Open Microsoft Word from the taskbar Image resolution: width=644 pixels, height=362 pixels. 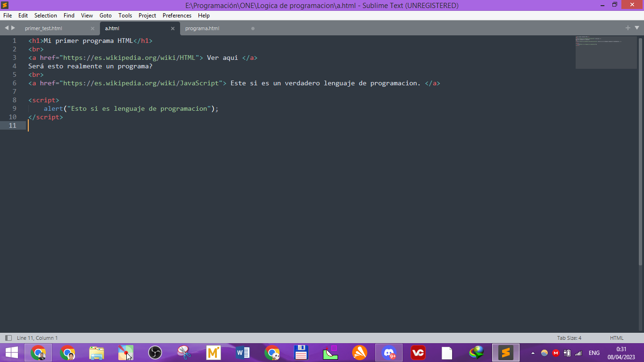coord(243,353)
